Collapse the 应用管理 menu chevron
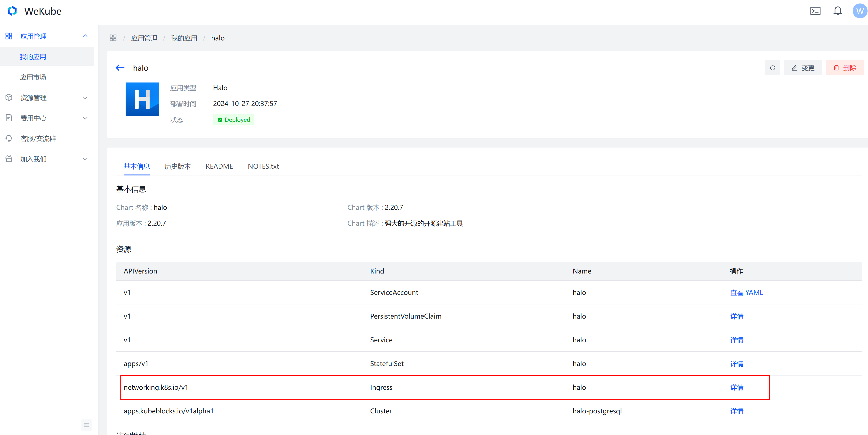The height and width of the screenshot is (435, 868). coord(85,36)
